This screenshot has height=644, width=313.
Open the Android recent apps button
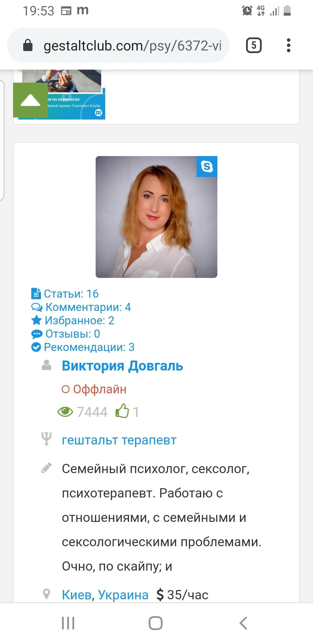point(68,623)
